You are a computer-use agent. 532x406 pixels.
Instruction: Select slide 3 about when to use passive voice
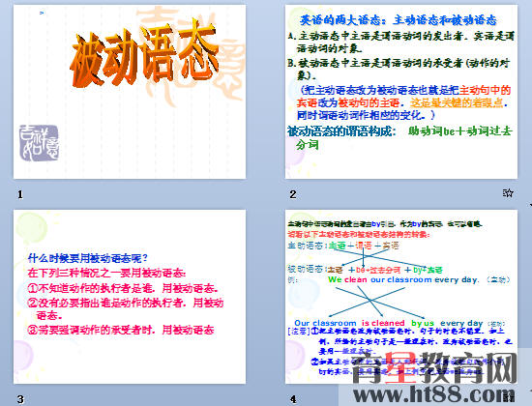[130, 297]
